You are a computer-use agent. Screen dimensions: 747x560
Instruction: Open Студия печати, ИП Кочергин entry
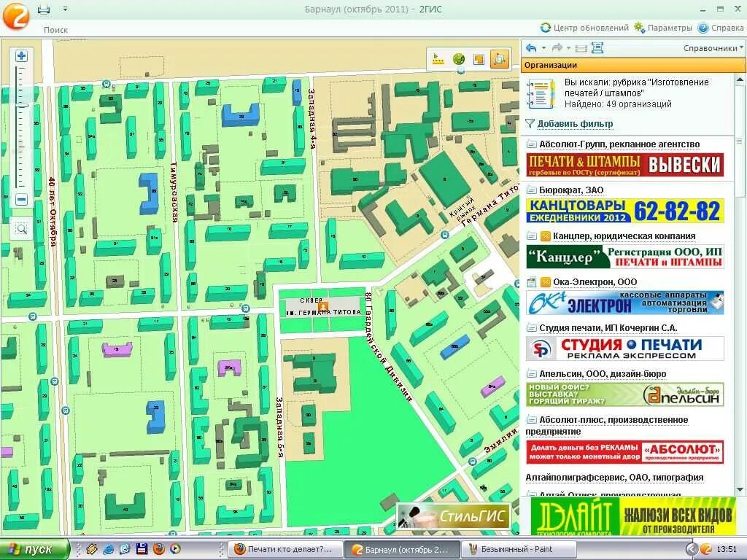[608, 328]
